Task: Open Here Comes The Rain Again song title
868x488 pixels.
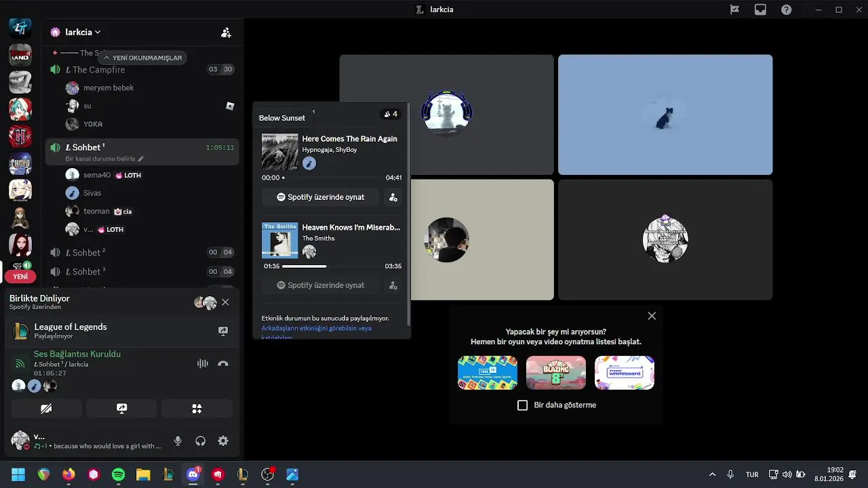Action: click(349, 139)
